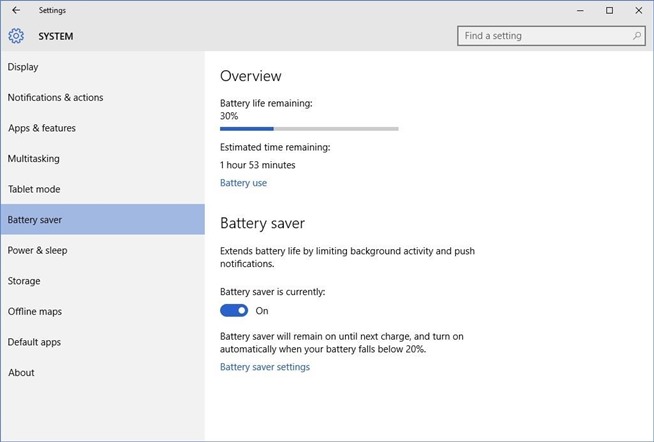Go to Apps & features
Image resolution: width=654 pixels, height=442 pixels.
click(x=42, y=128)
